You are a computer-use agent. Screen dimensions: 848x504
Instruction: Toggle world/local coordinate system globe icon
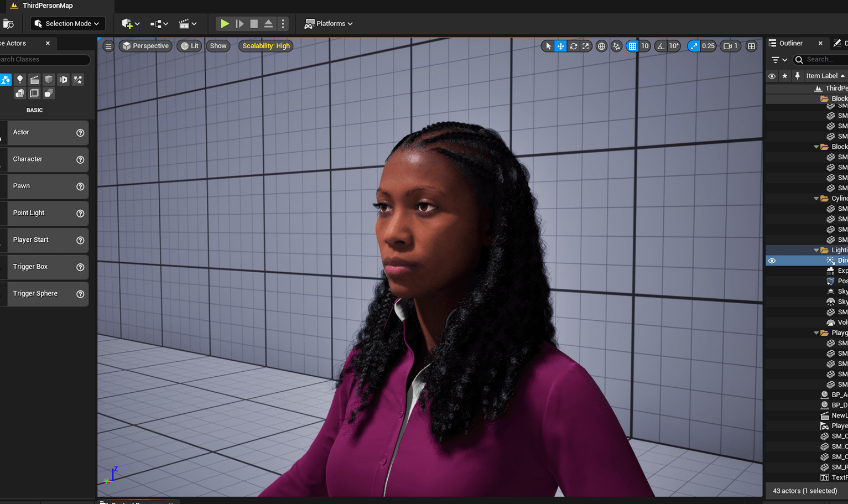tap(601, 46)
